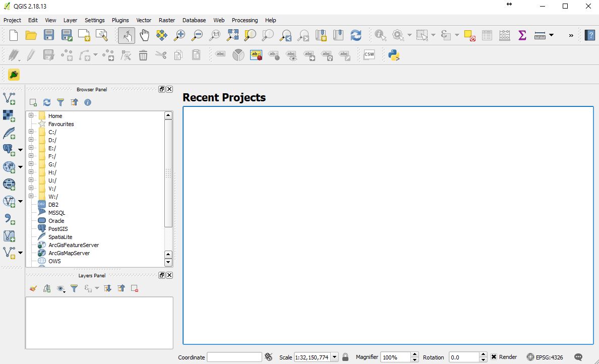Open the Raster menu
599x364 pixels.
click(167, 20)
